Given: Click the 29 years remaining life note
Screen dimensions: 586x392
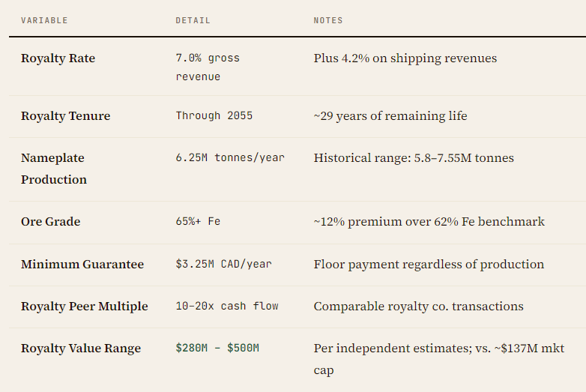Looking at the screenshot, I should click(390, 116).
